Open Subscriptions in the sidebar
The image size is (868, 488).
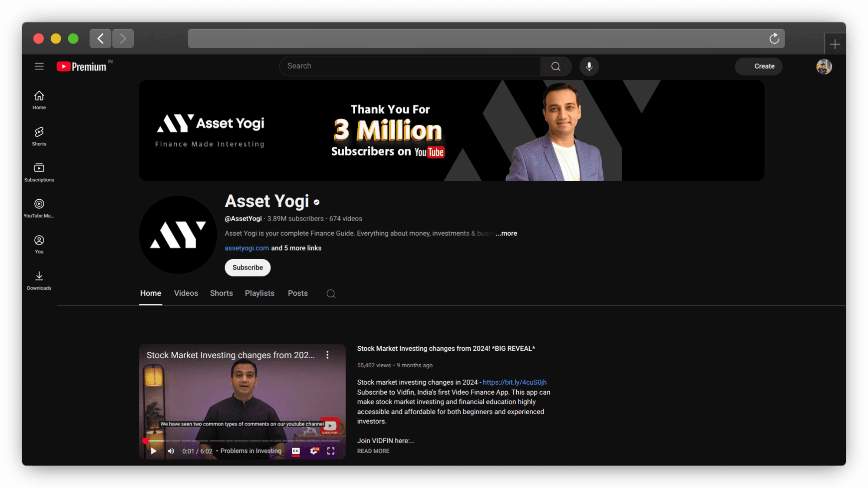click(39, 172)
